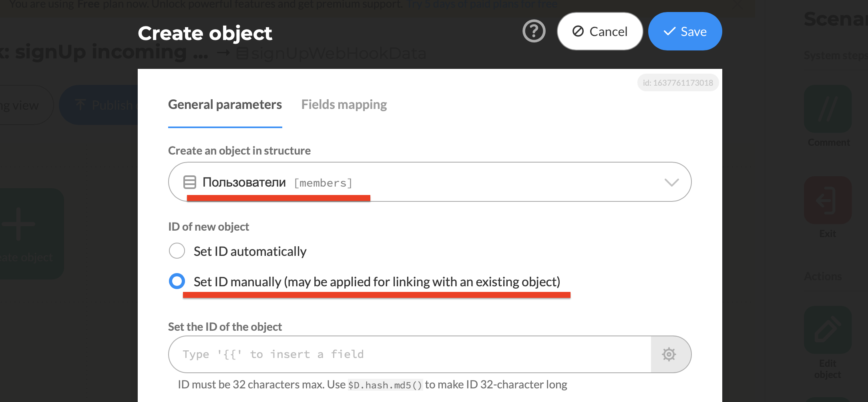Click the Create object plus icon
868x402 pixels.
[x=18, y=224]
